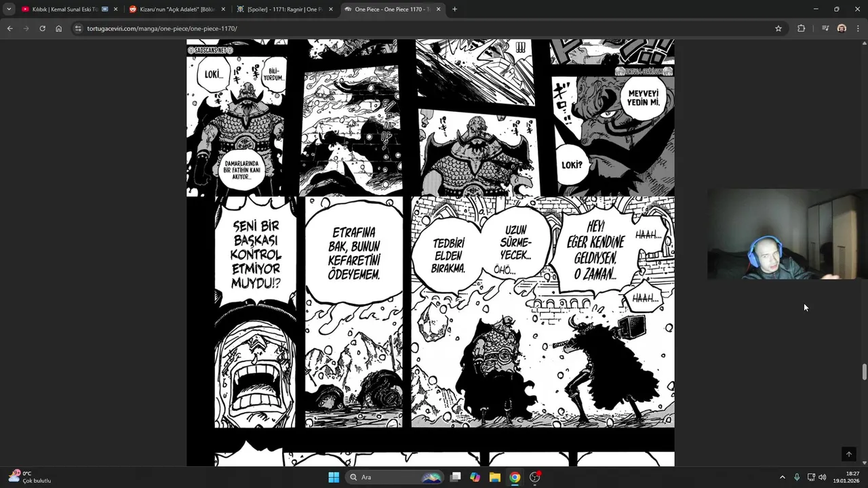The image size is (868, 488).
Task: Close the Kizaru'nun Açık Adaleti tab
Action: pyautogui.click(x=223, y=9)
